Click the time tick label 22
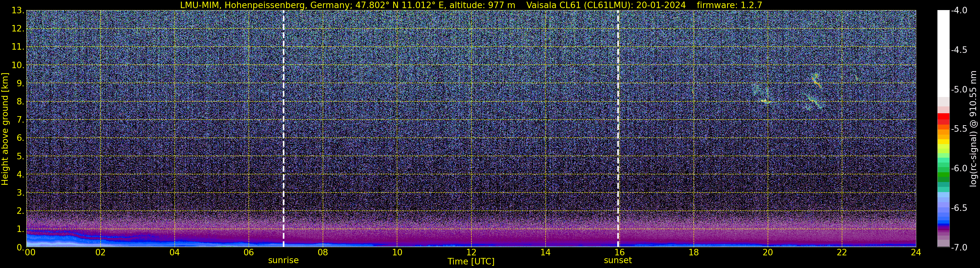 [842, 252]
